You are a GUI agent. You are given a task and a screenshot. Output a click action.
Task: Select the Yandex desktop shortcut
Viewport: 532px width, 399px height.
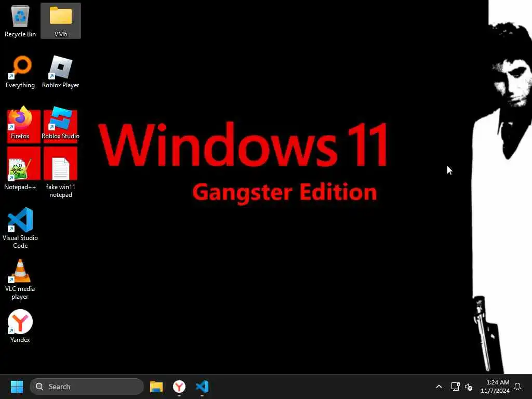(20, 326)
